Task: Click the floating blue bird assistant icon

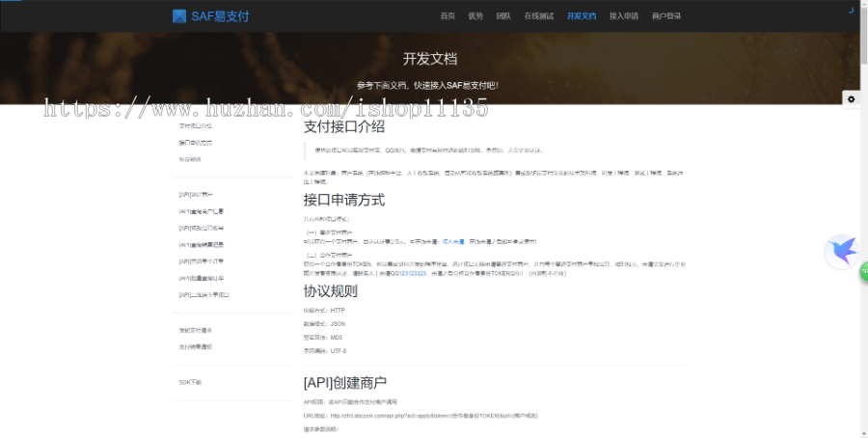Action: coord(841,252)
